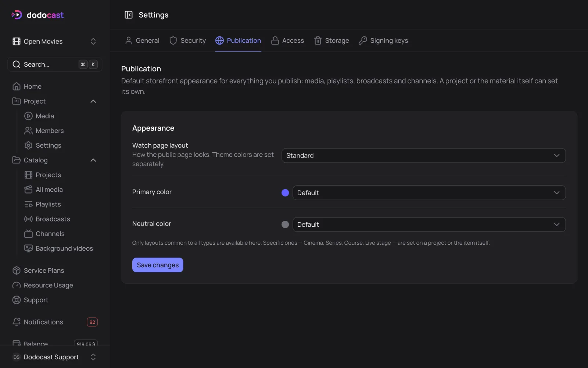Click the Search input field

point(55,64)
